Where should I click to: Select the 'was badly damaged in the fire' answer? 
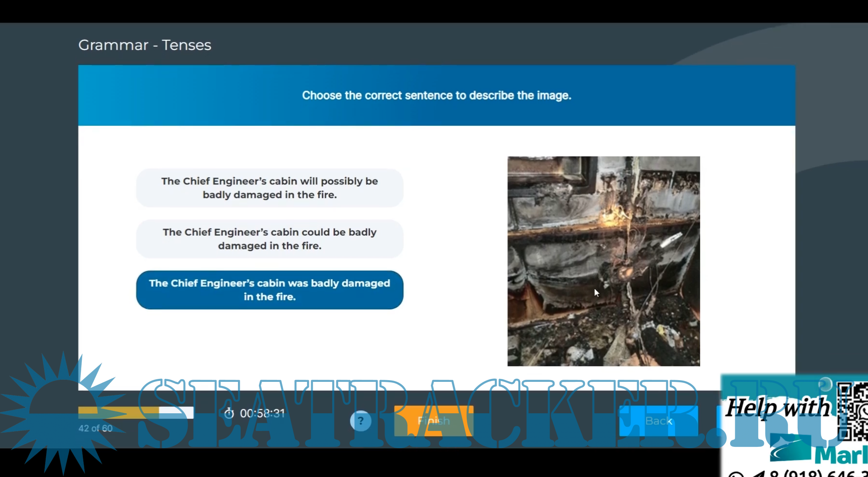click(269, 290)
